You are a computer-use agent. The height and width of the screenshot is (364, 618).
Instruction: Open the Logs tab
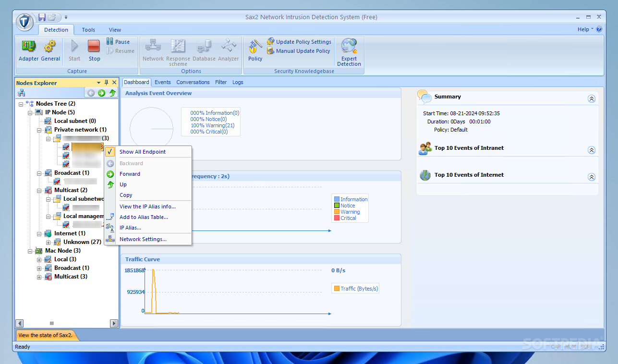coord(238,82)
